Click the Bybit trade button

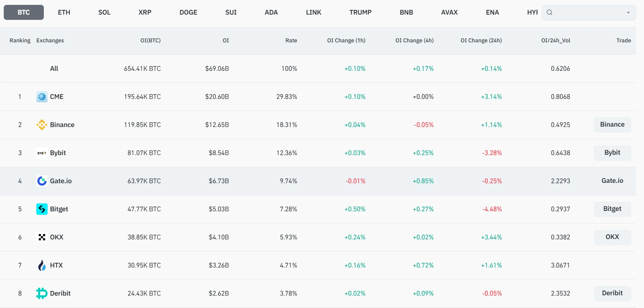(x=612, y=153)
